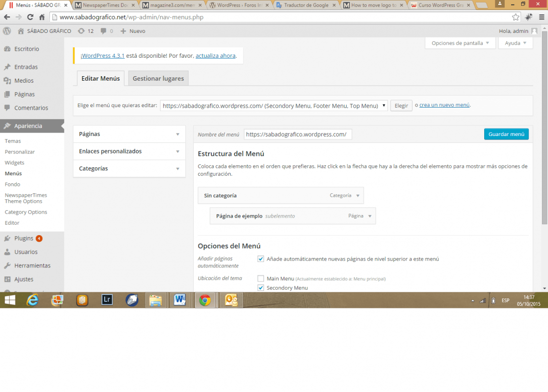Uncheck the Secondory Menu location checkbox

[x=261, y=288]
